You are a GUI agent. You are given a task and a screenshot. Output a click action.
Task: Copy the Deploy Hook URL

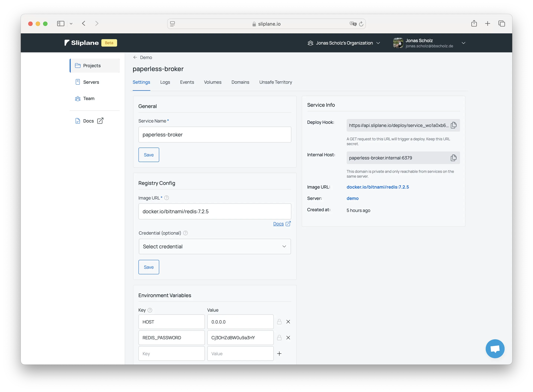click(x=454, y=125)
